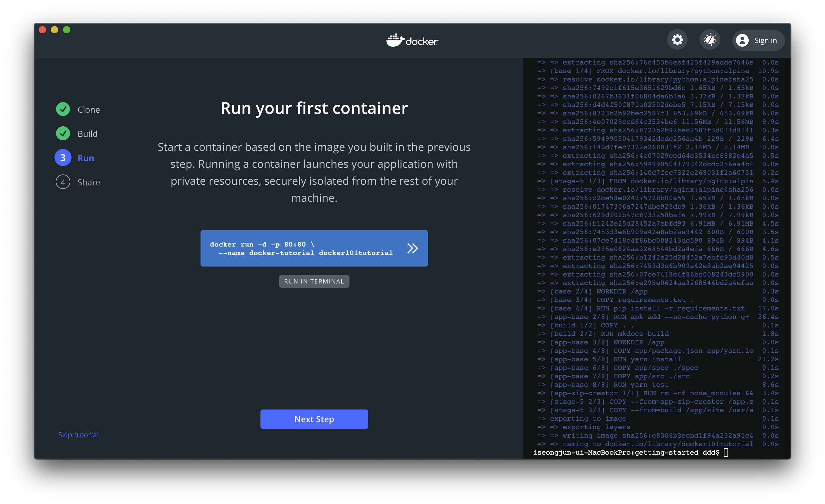Viewport: 825px width, 504px height.
Task: Click the docker run command box
Action: [x=314, y=248]
